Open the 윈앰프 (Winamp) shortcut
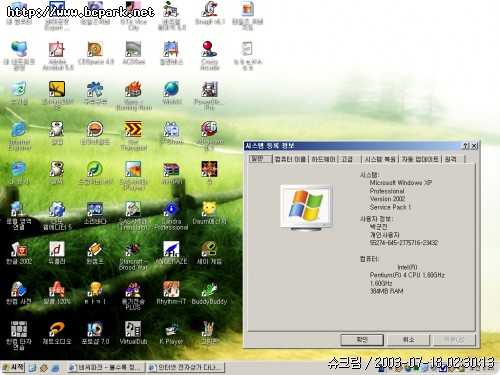The image size is (500, 375). pyautogui.click(x=95, y=253)
